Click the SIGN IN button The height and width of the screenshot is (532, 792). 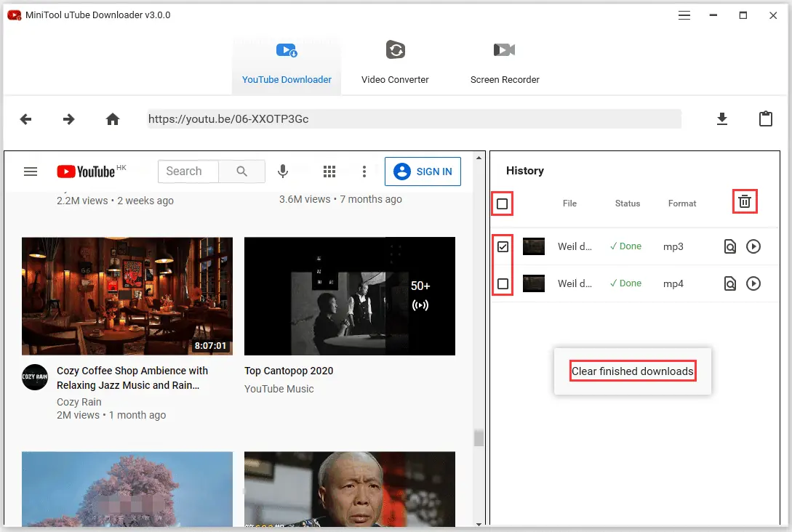pos(423,172)
